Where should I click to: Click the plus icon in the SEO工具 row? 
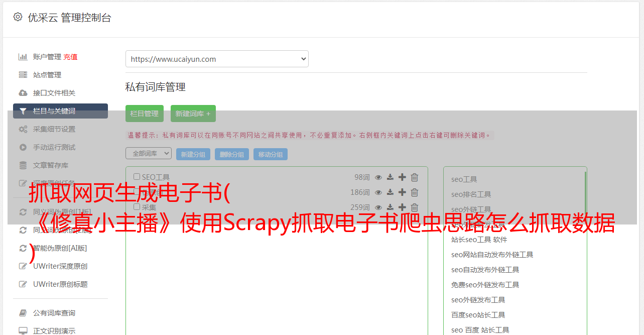click(x=402, y=177)
